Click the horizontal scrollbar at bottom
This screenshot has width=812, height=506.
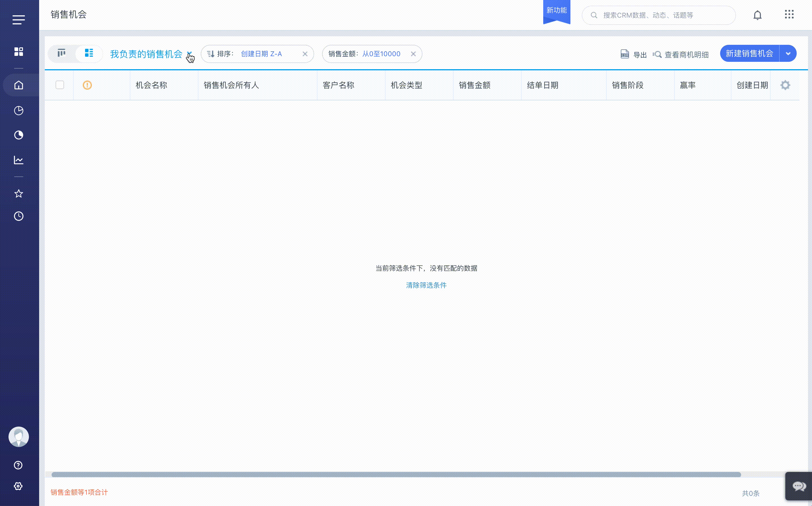[396, 475]
